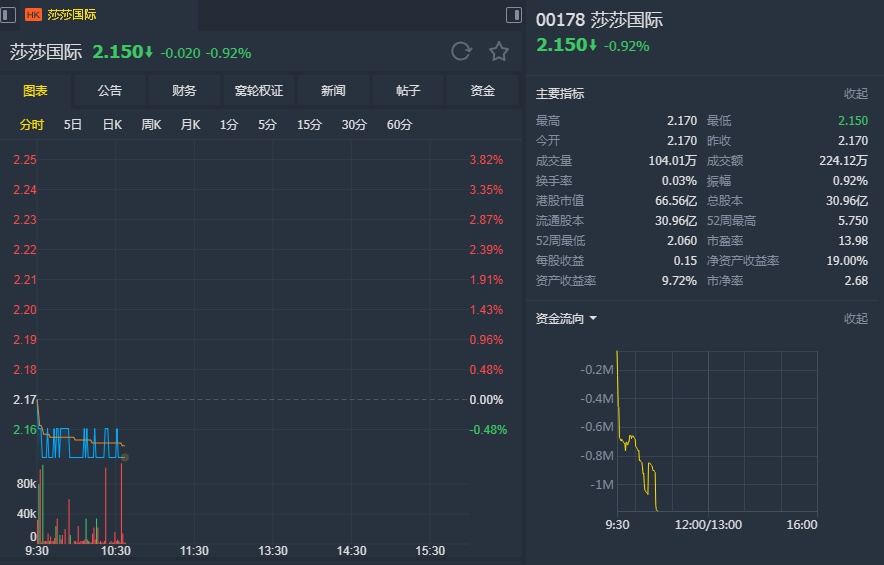The height and width of the screenshot is (565, 884).
Task: Select the 60分 chart interval
Action: (399, 125)
